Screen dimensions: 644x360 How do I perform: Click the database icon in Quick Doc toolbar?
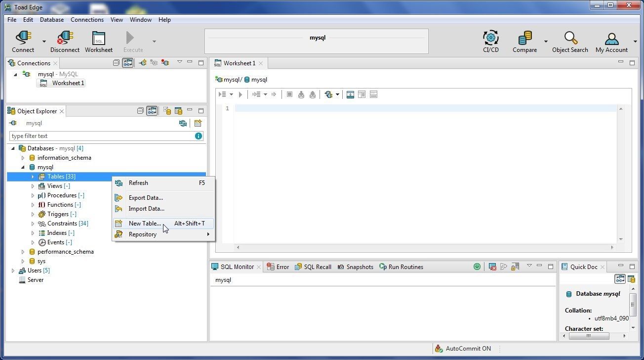tap(631, 279)
